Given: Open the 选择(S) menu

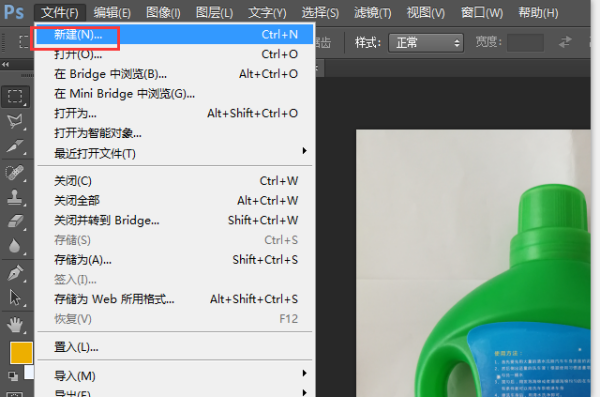Looking at the screenshot, I should [x=320, y=13].
